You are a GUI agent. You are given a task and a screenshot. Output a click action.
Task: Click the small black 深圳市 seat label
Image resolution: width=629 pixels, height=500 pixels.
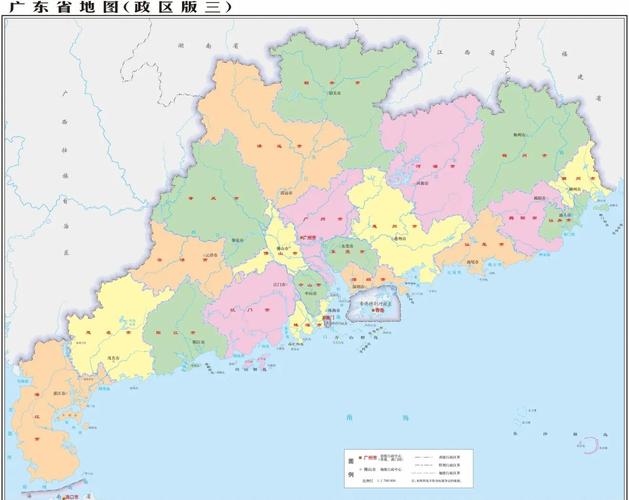(359, 287)
